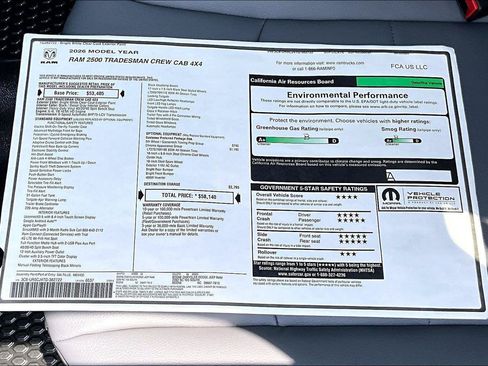Screen dimensions: 488x366
Task: Click the green band in the Air Resources header
Action: [x=400, y=82]
